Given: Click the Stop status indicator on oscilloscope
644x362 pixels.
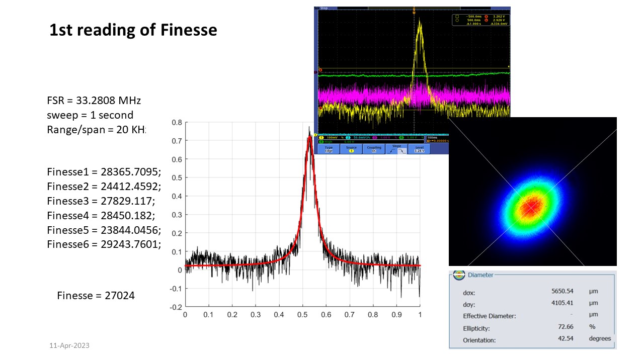Looking at the screenshot, I should pos(324,8).
